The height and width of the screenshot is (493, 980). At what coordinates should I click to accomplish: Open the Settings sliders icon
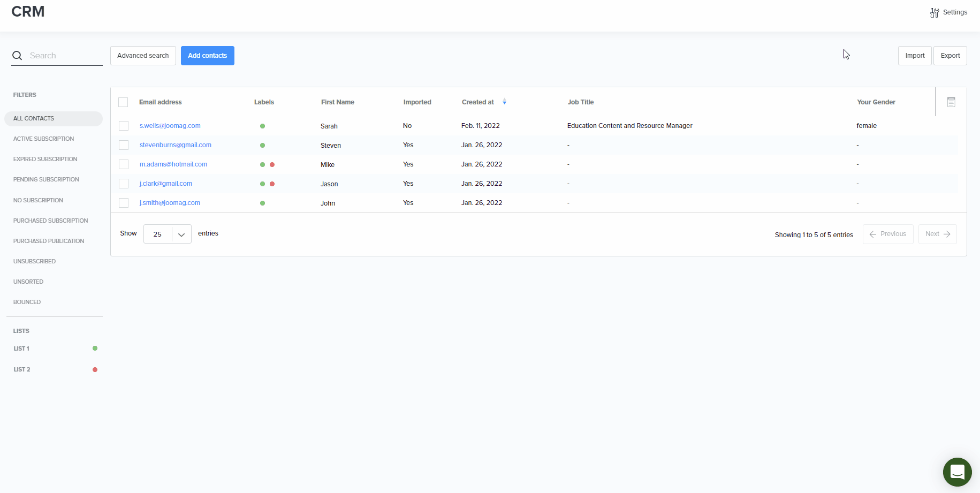(935, 13)
